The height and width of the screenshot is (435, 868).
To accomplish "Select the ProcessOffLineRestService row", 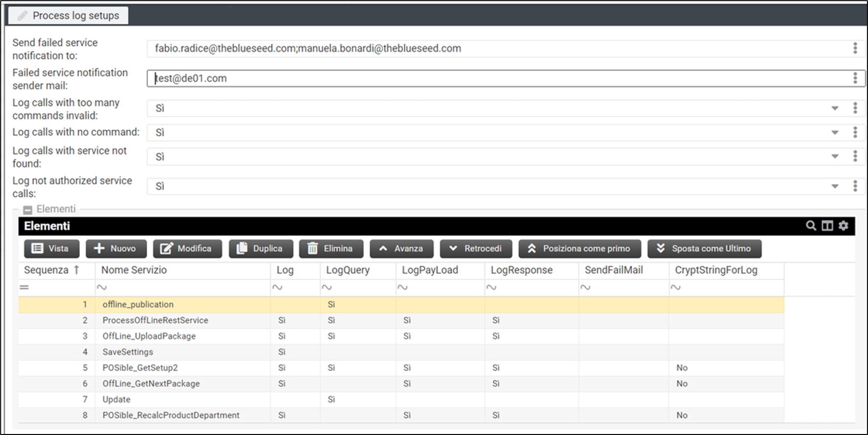I will [x=155, y=321].
